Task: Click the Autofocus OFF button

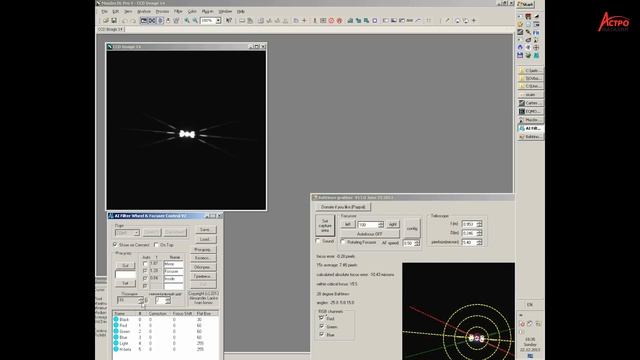Action: point(370,234)
